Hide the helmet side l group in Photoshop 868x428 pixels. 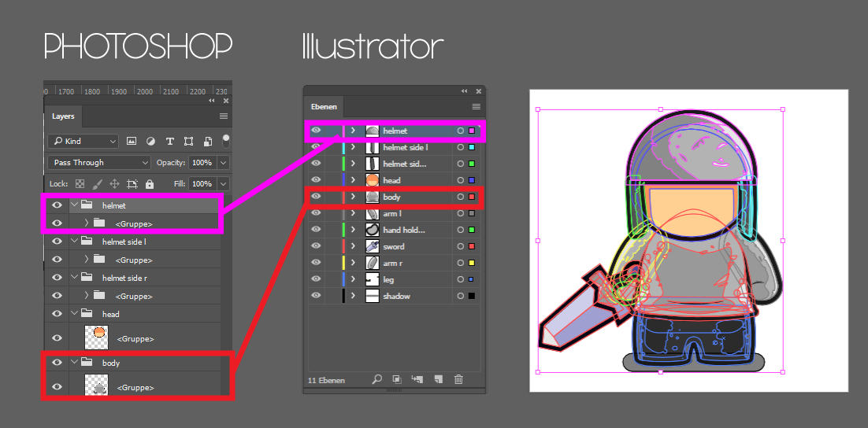coord(57,241)
